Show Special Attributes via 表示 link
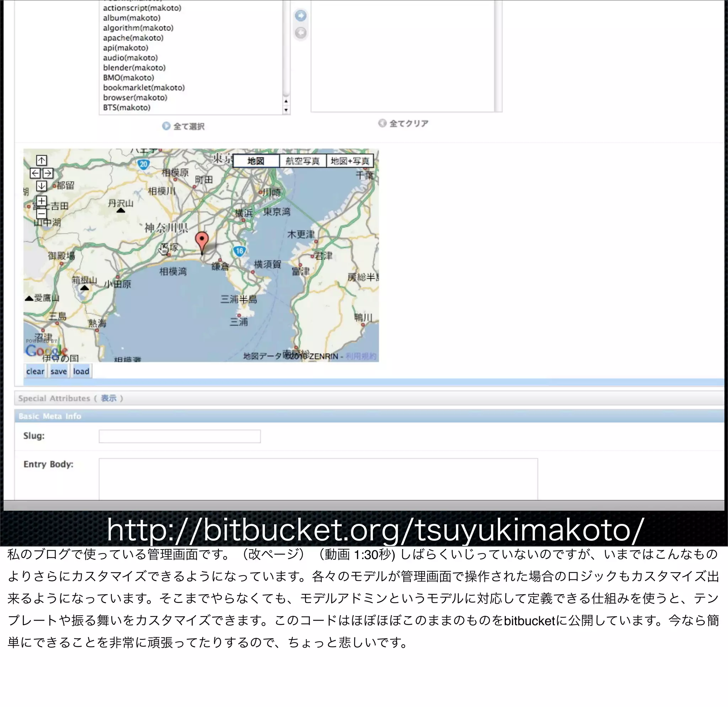 [x=108, y=398]
